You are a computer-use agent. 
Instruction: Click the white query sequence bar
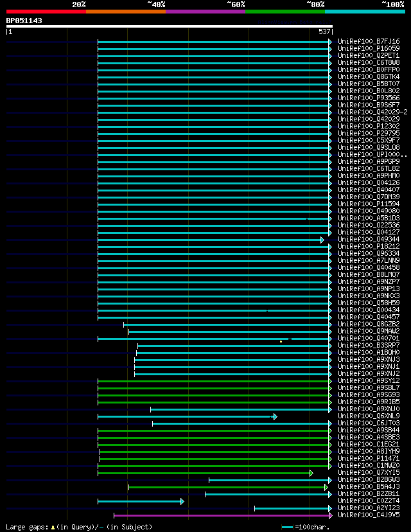169,26
